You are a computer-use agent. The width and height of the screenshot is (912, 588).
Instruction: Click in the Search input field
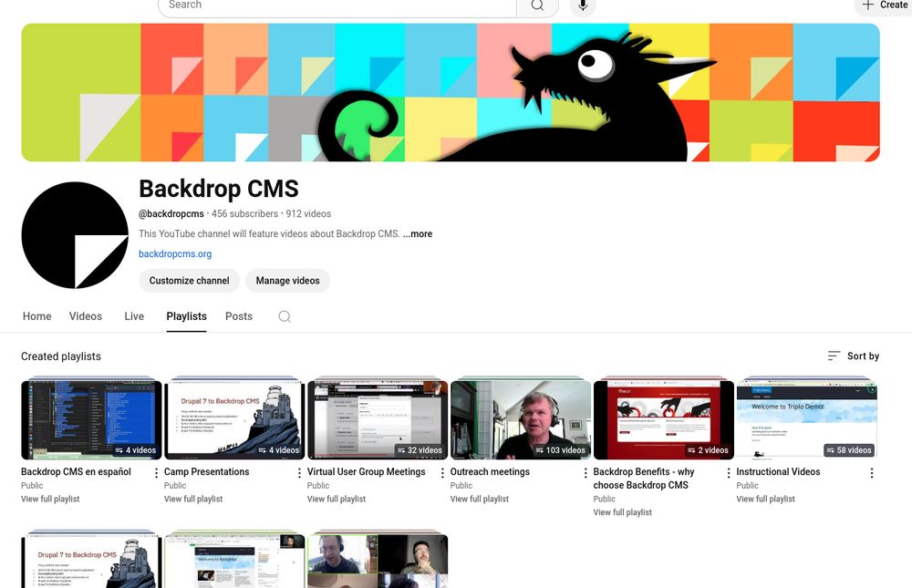[x=337, y=5]
